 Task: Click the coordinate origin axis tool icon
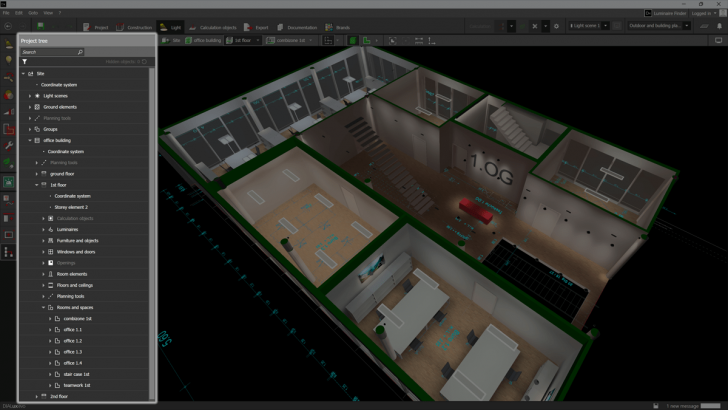[x=431, y=40]
